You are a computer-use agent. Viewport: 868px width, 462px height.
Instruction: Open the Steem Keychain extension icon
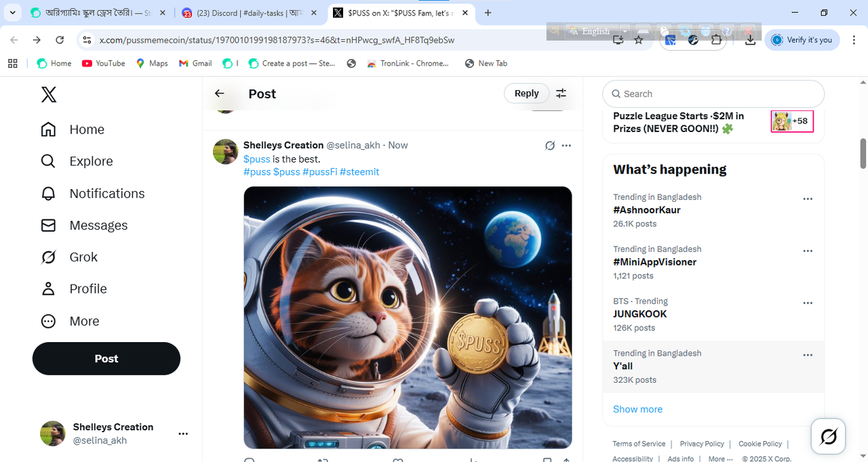[x=694, y=40]
